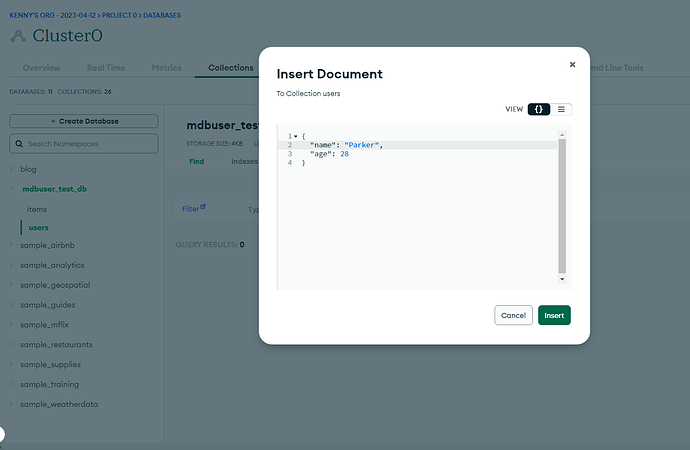
Task: Expand the blog database
Action: click(x=12, y=169)
